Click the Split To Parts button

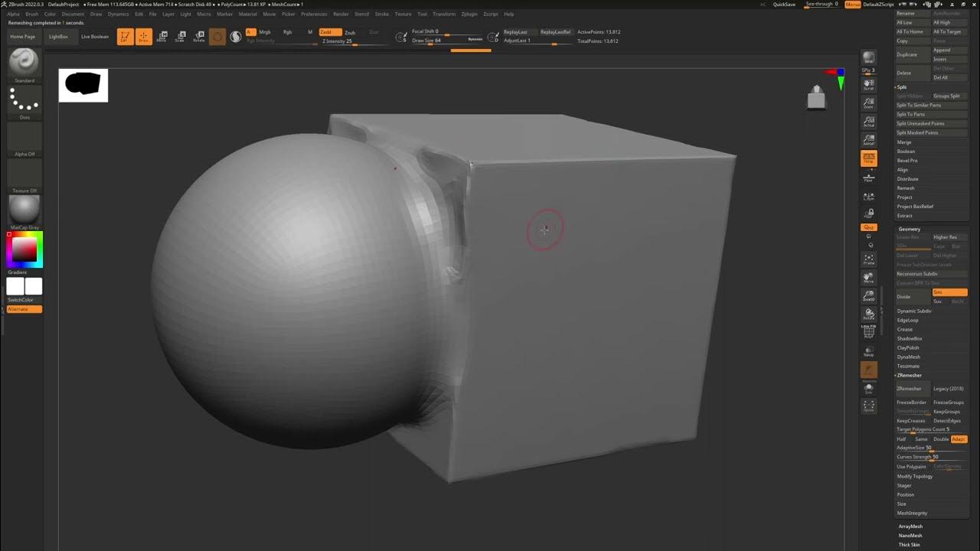[x=932, y=115]
